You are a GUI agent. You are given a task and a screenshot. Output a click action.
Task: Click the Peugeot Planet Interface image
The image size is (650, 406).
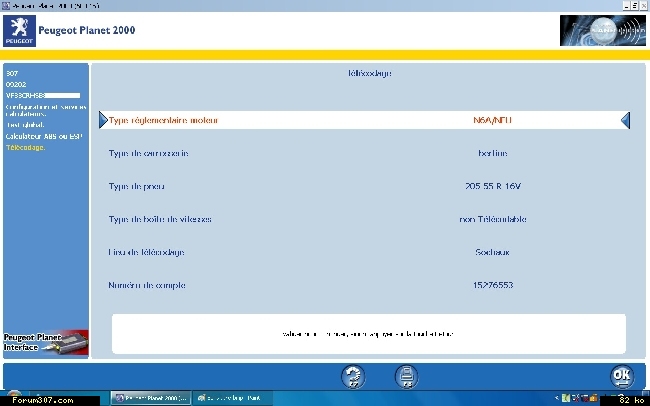(46, 343)
